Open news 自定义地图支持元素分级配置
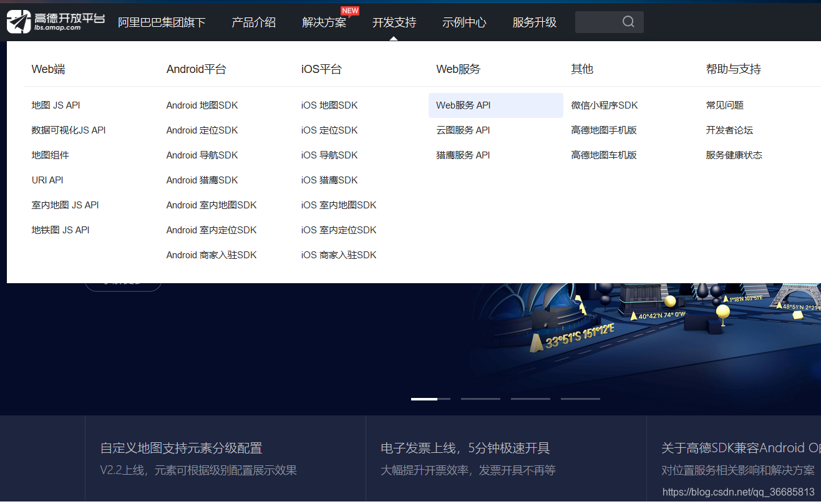The height and width of the screenshot is (504, 821). [x=182, y=448]
